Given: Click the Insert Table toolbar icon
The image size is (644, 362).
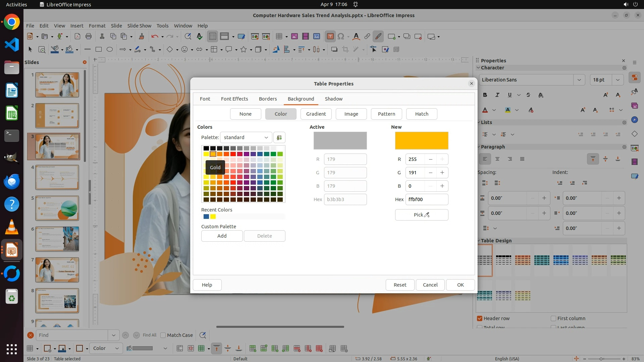Looking at the screenshot, I should pos(279,36).
